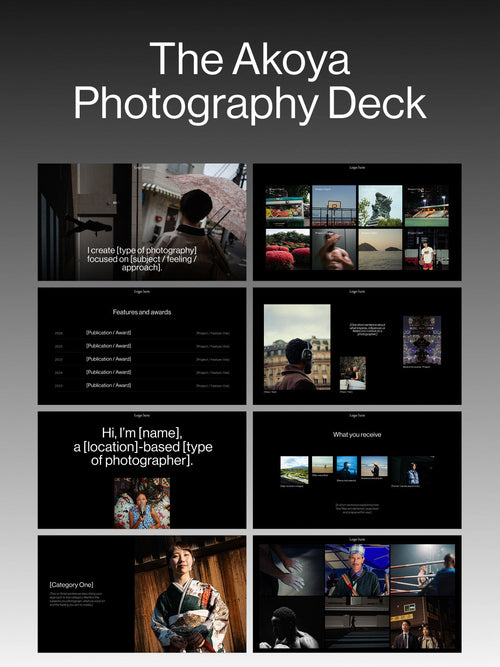Select the basketball hoop photo
This screenshot has width=500, height=667.
334,205
